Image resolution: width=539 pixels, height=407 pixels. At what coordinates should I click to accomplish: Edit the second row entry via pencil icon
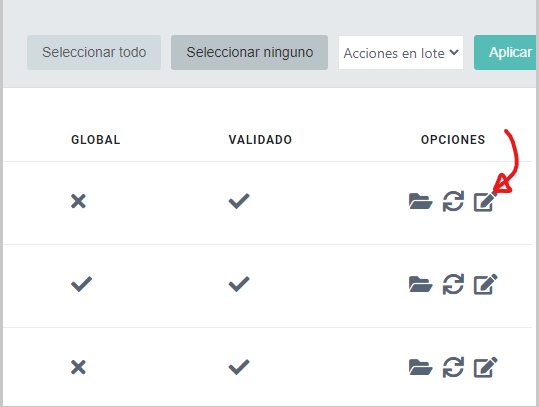(485, 284)
